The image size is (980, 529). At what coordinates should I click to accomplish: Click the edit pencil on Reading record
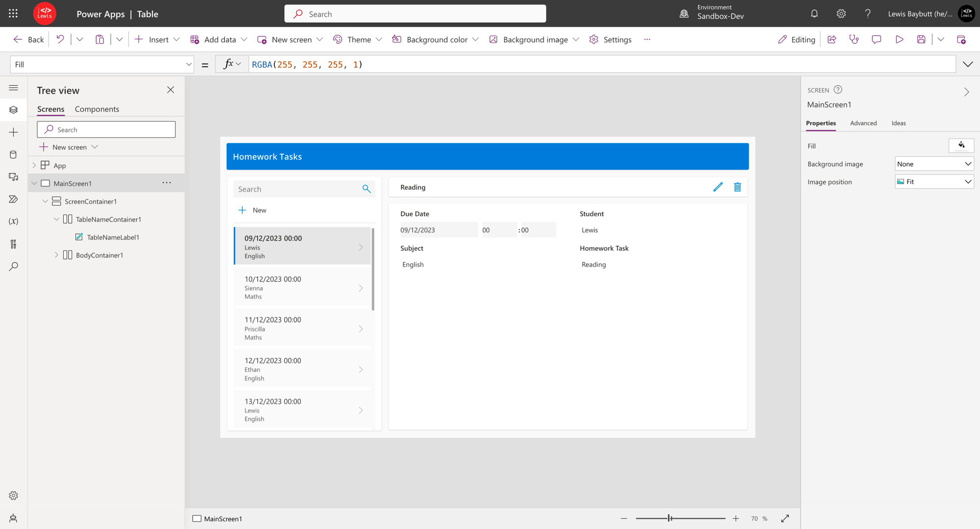718,187
